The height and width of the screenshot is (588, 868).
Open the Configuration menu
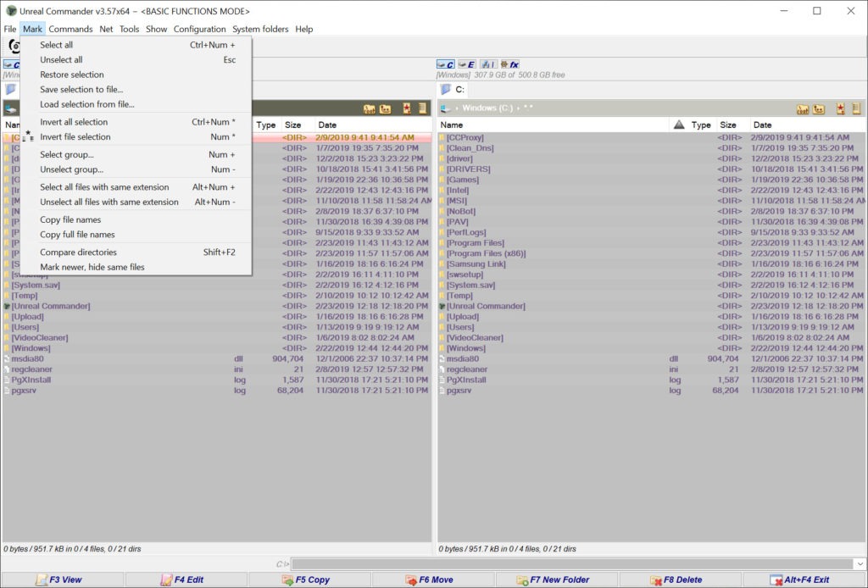pyautogui.click(x=200, y=29)
